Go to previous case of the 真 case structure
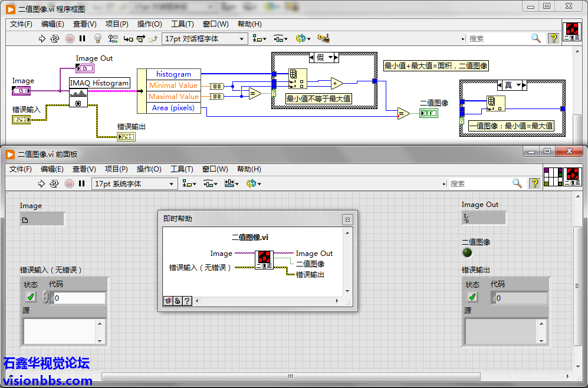Viewport: 588px width, 388px height. (x=500, y=86)
